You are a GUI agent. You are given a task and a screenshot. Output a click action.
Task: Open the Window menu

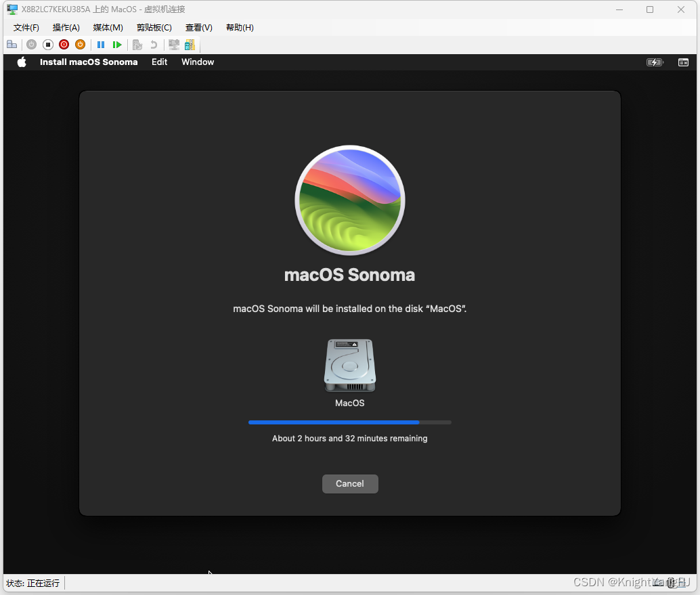click(197, 62)
